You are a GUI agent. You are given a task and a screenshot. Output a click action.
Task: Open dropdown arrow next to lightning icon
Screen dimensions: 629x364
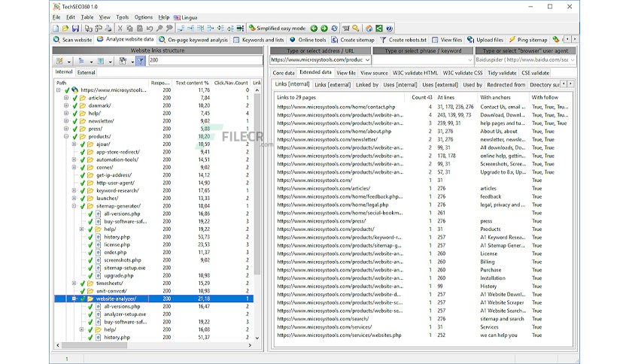pos(69,62)
